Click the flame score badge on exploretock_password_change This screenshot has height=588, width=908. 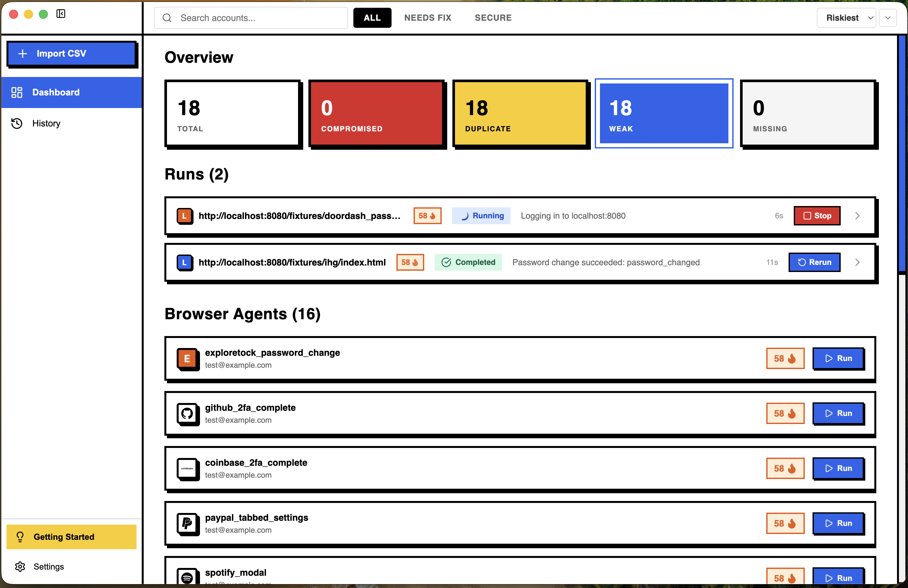pyautogui.click(x=785, y=358)
